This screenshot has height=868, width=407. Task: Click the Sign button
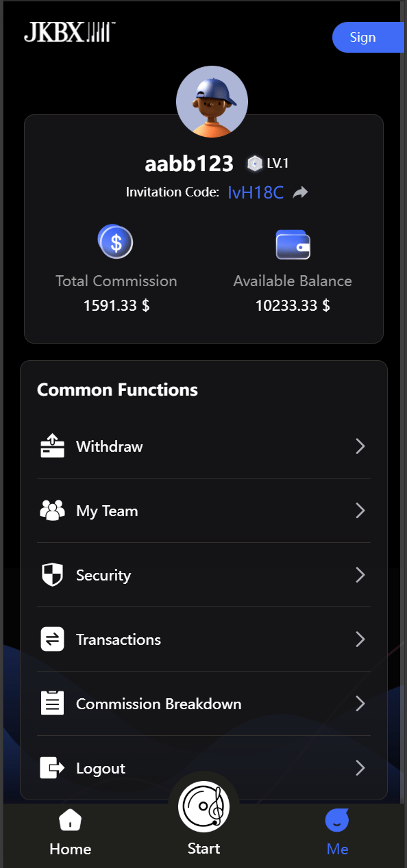pyautogui.click(x=368, y=37)
